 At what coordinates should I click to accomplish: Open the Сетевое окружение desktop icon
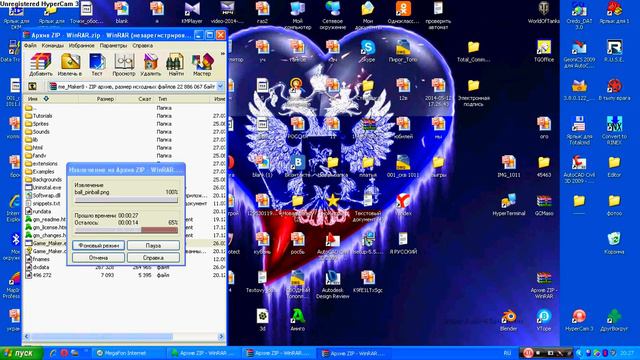click(333, 15)
